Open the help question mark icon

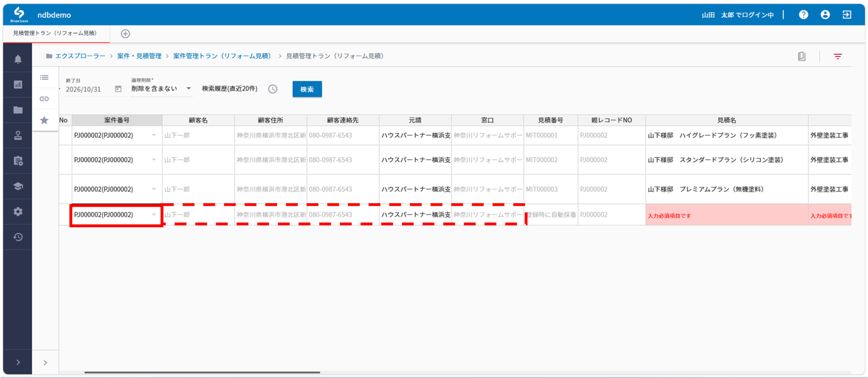pyautogui.click(x=804, y=15)
